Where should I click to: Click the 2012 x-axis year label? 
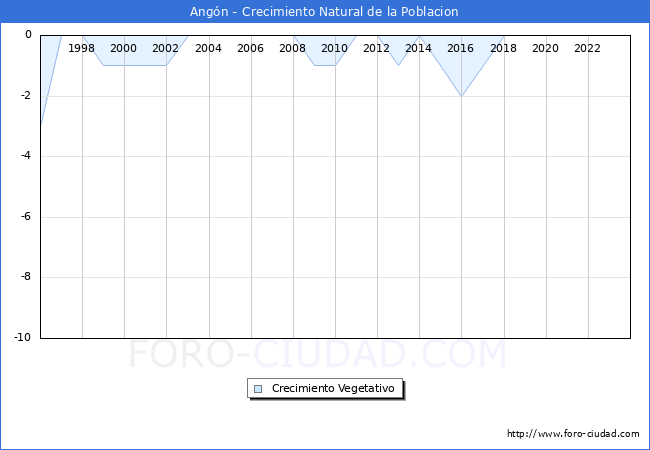376,48
